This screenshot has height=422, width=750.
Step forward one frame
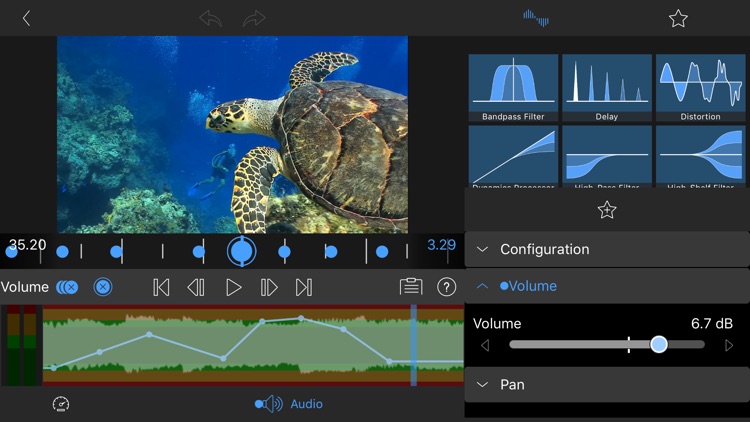(x=269, y=288)
